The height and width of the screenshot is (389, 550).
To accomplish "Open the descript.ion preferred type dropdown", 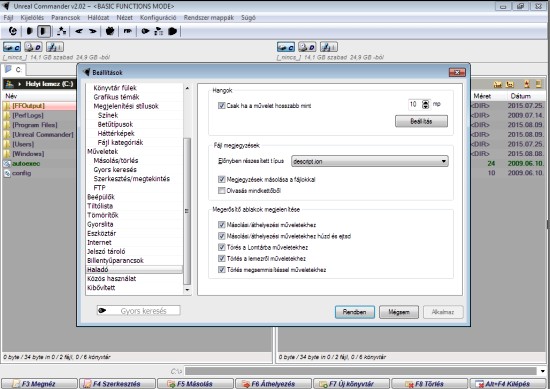I will tap(370, 161).
